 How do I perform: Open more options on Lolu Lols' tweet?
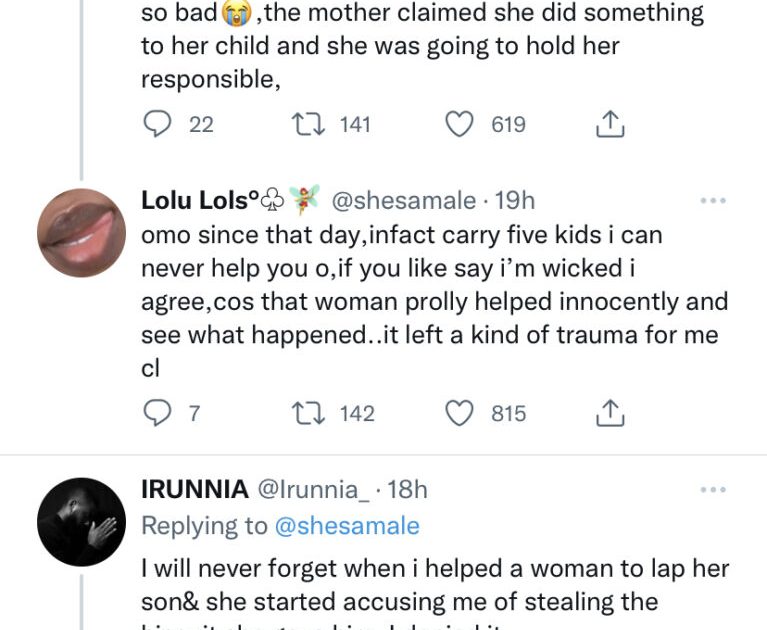coord(712,201)
